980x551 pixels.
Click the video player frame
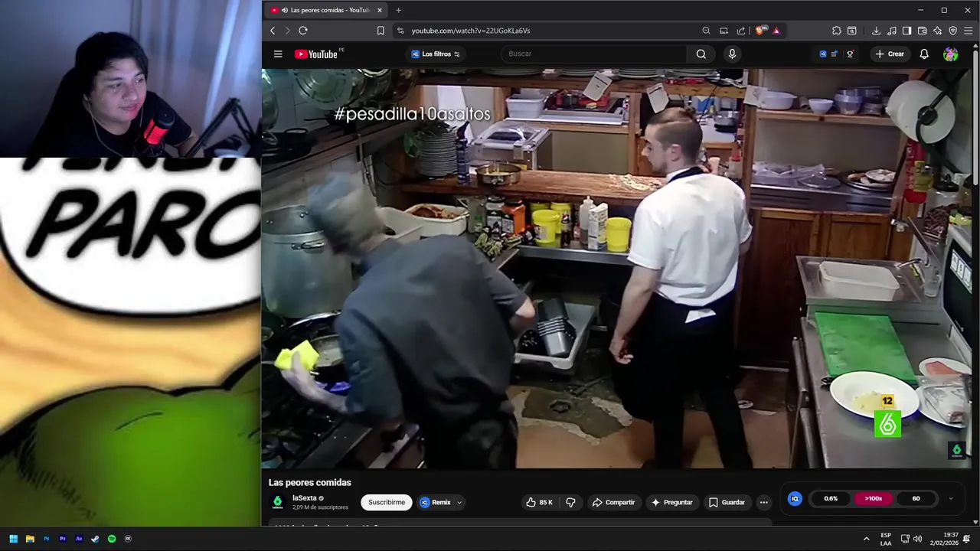tap(617, 268)
